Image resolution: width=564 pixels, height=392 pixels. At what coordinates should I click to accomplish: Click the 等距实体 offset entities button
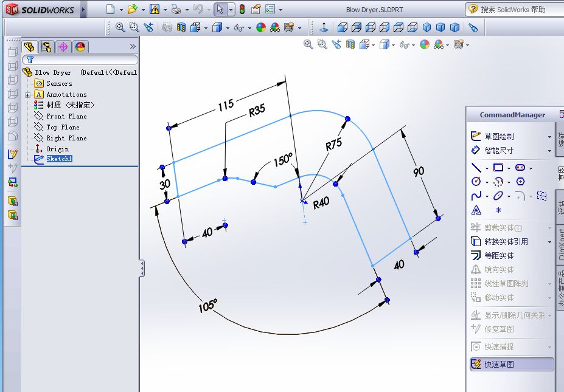499,256
